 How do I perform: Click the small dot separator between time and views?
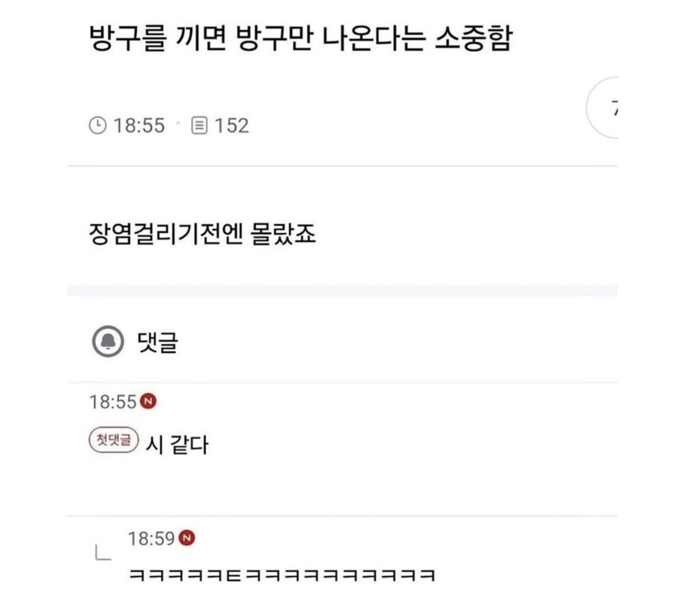click(178, 125)
